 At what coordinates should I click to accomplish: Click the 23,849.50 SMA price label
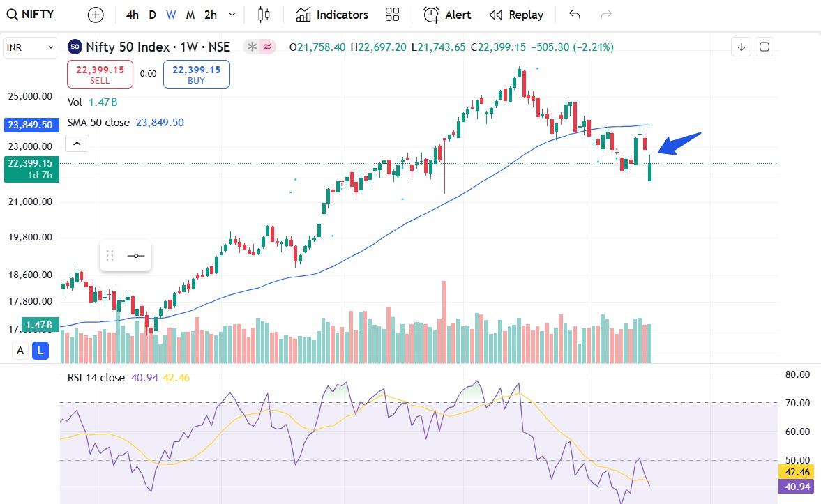(31, 125)
